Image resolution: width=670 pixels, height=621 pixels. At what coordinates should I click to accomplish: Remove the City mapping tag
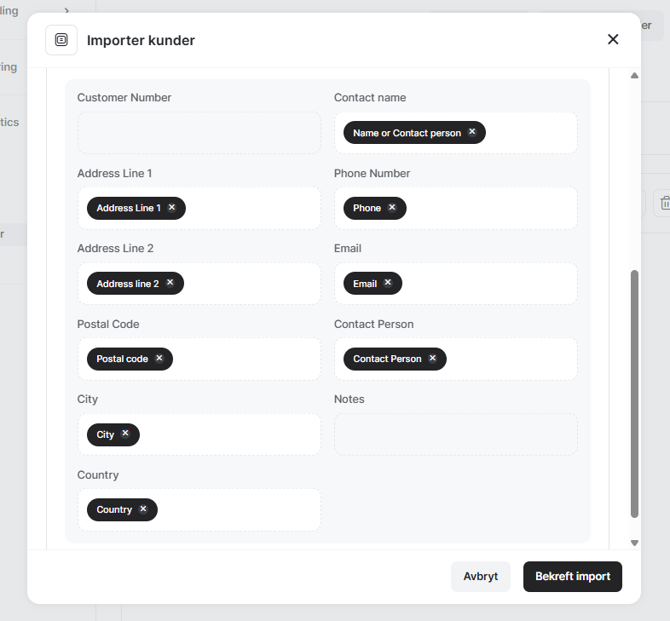tap(125, 433)
